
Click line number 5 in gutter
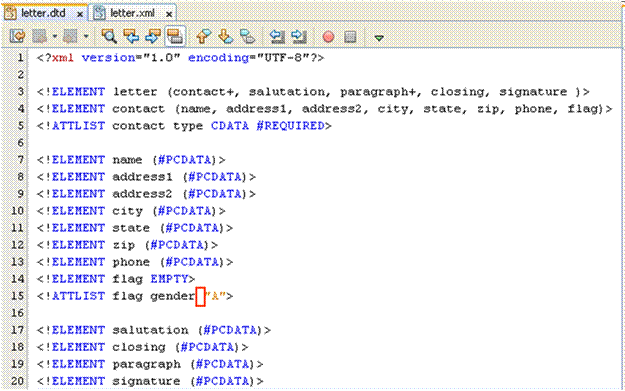(20, 126)
